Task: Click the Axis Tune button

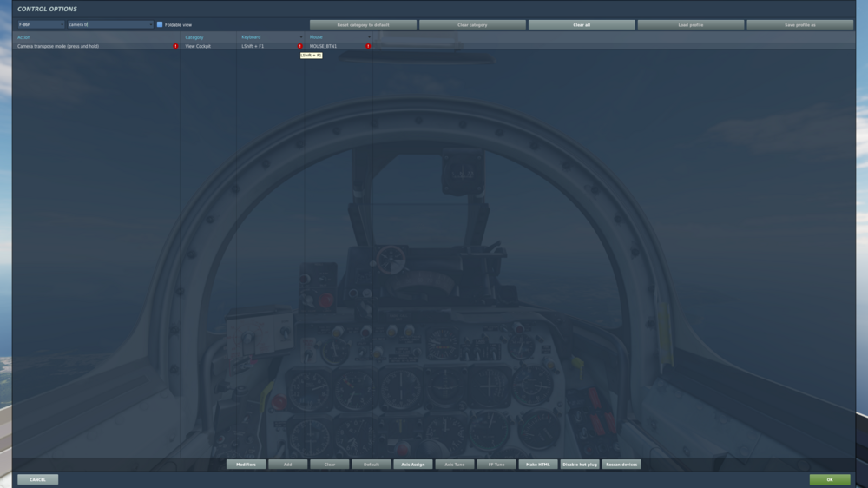Action: pyautogui.click(x=455, y=465)
